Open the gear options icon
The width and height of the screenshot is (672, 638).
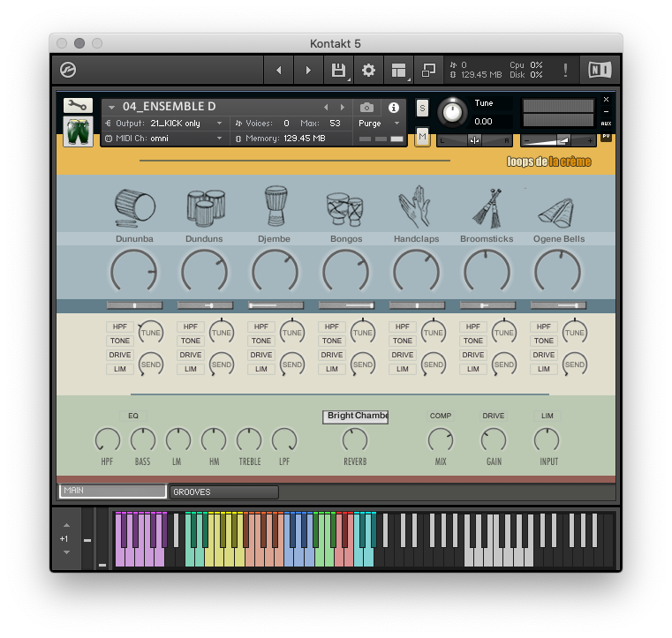[368, 70]
